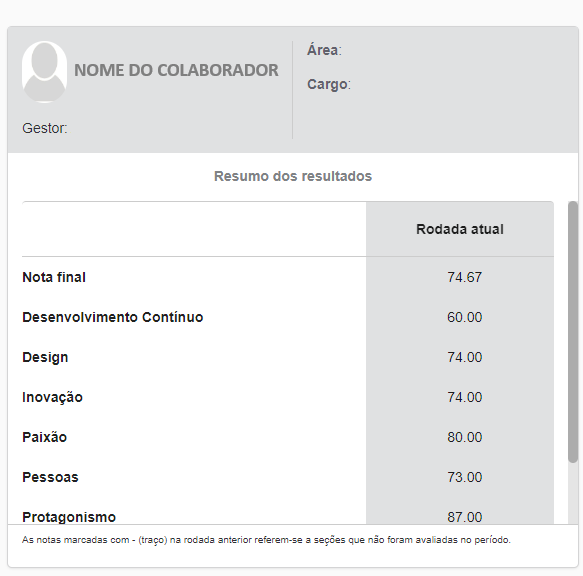Select the Paixão row label
Screen dimensions: 583x576
(x=45, y=437)
